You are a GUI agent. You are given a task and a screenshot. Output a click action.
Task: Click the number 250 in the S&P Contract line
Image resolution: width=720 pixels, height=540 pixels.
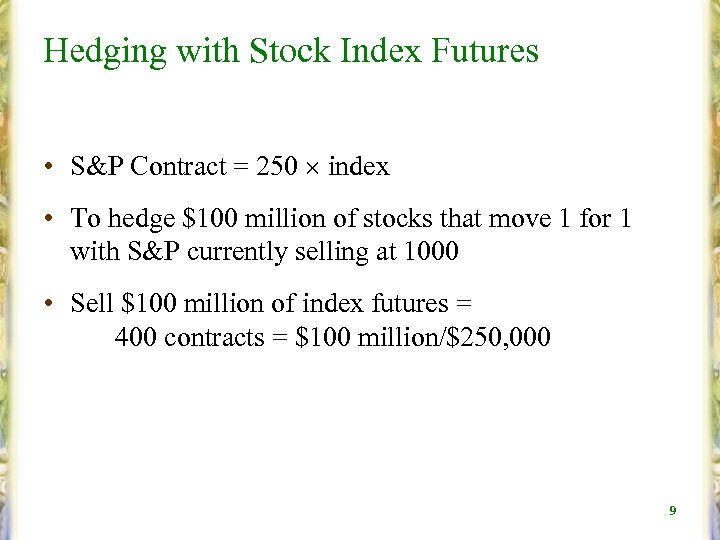tap(277, 167)
